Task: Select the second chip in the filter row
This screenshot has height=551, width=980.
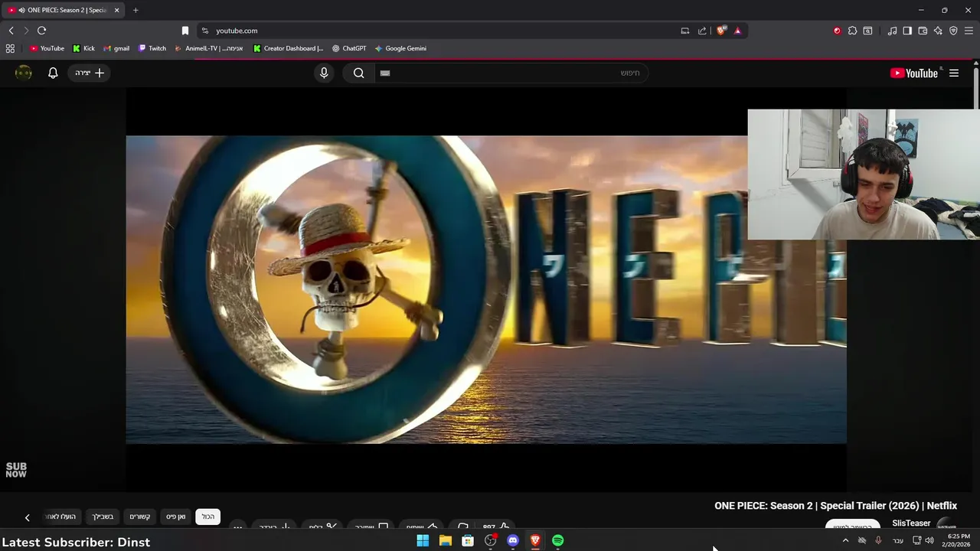Action: pos(176,517)
